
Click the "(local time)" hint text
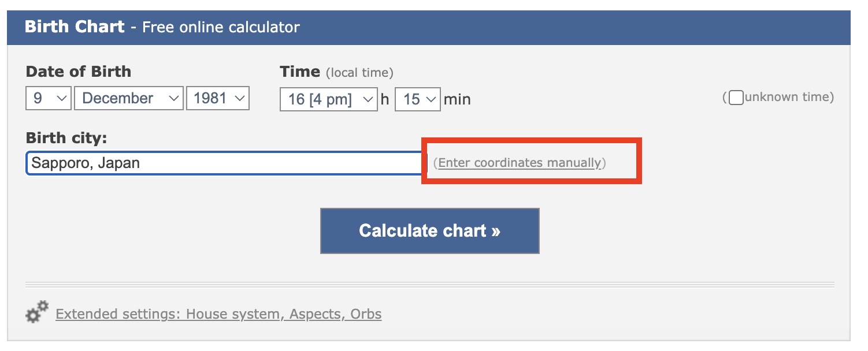click(359, 73)
